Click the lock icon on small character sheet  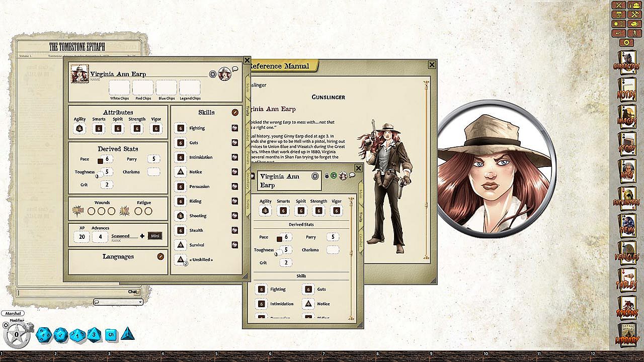pos(327,176)
